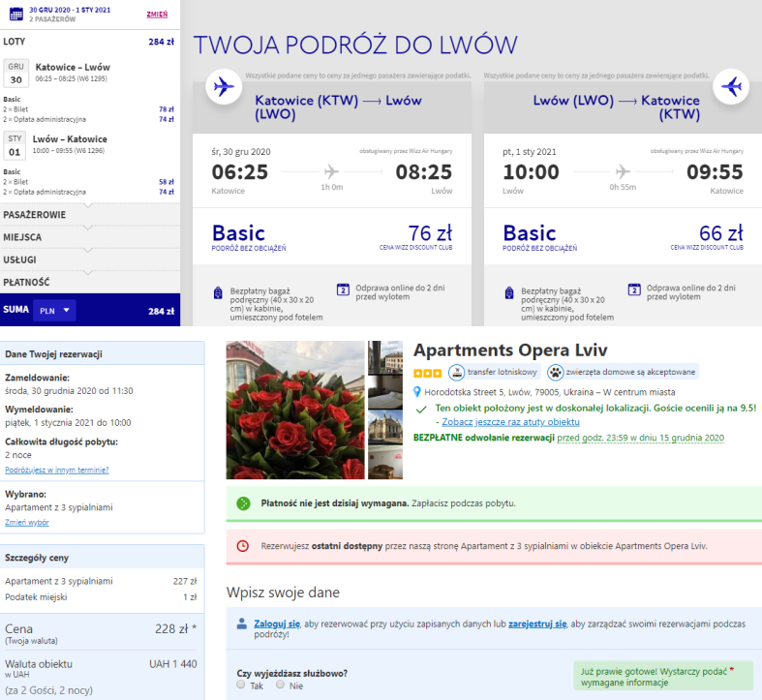This screenshot has width=762, height=700.
Task: Click the calendar icon beside travel dates
Action: coord(15,14)
